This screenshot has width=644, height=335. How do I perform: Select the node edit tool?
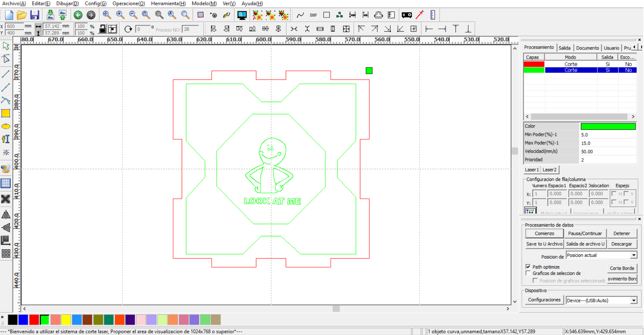click(6, 59)
